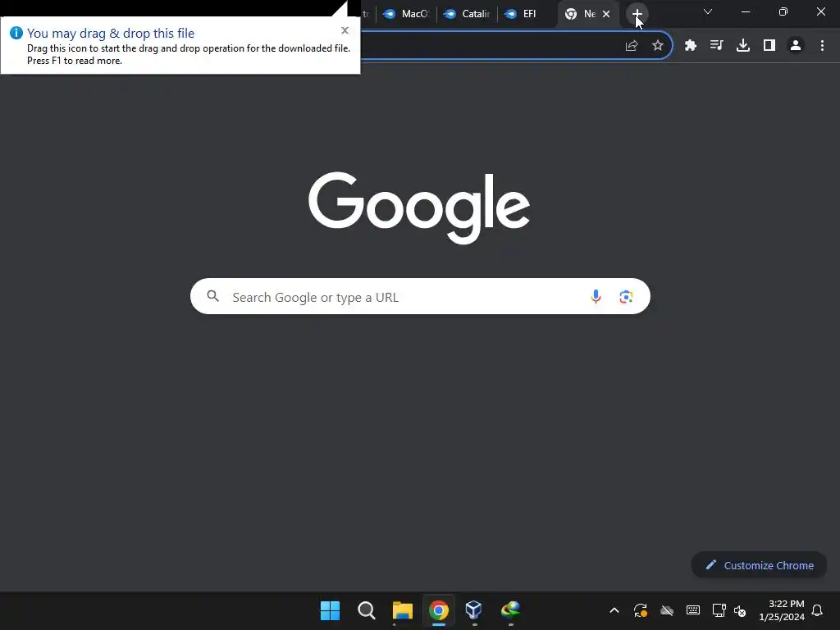Click the muted volume tray icon
The image size is (840, 630).
coord(740,610)
